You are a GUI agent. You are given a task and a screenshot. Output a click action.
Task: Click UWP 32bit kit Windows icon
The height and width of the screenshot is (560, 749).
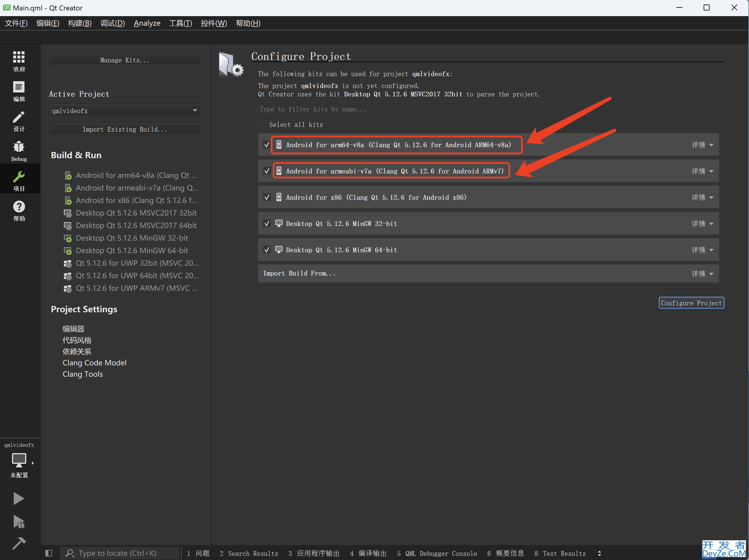tap(68, 263)
